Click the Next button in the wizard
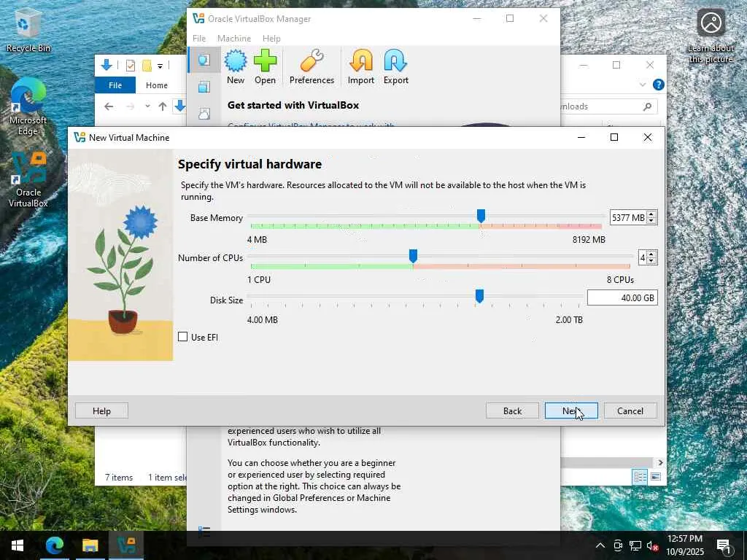 [x=571, y=411]
